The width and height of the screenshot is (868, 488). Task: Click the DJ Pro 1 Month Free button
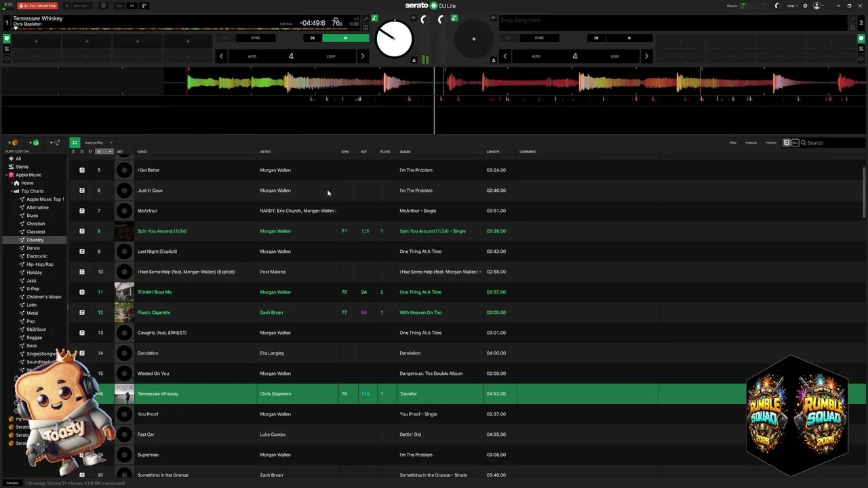click(x=37, y=5)
